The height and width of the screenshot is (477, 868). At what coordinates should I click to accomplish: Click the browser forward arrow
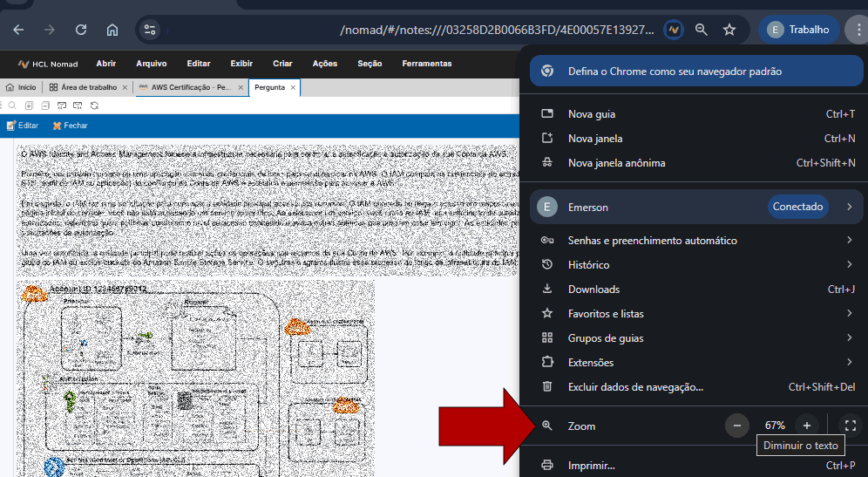pyautogui.click(x=50, y=30)
